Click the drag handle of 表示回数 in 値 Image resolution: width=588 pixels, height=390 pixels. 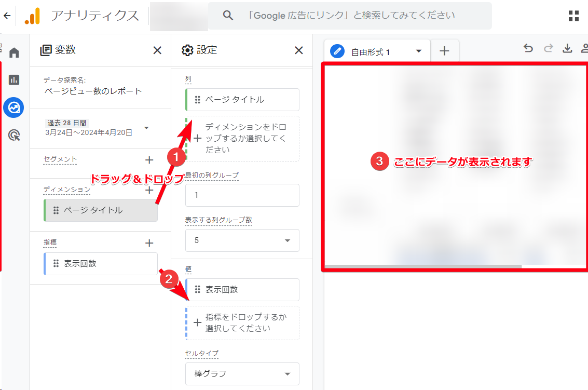coord(197,289)
